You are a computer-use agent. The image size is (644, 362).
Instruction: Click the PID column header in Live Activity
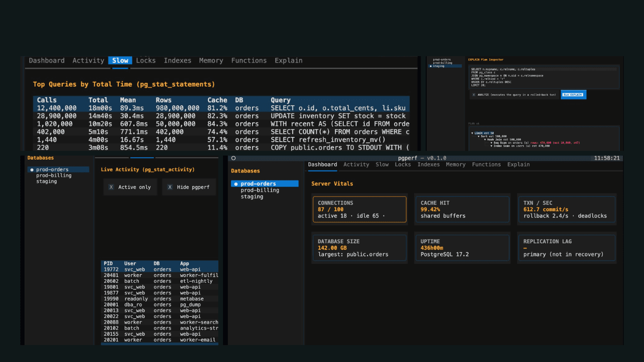tap(108, 263)
